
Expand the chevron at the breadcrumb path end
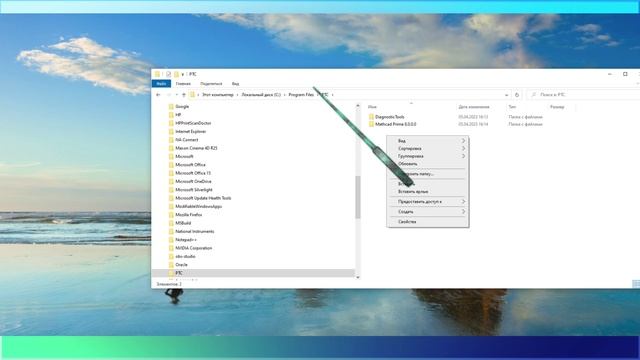333,95
